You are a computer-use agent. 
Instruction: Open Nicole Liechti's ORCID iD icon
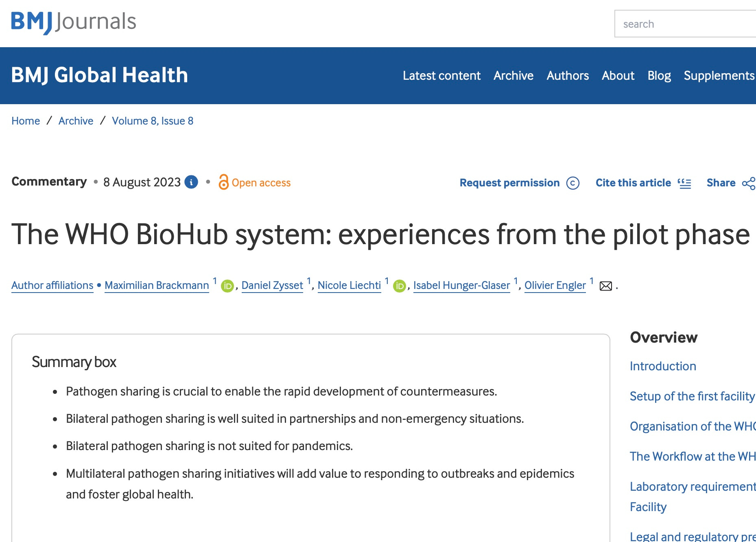coord(400,286)
